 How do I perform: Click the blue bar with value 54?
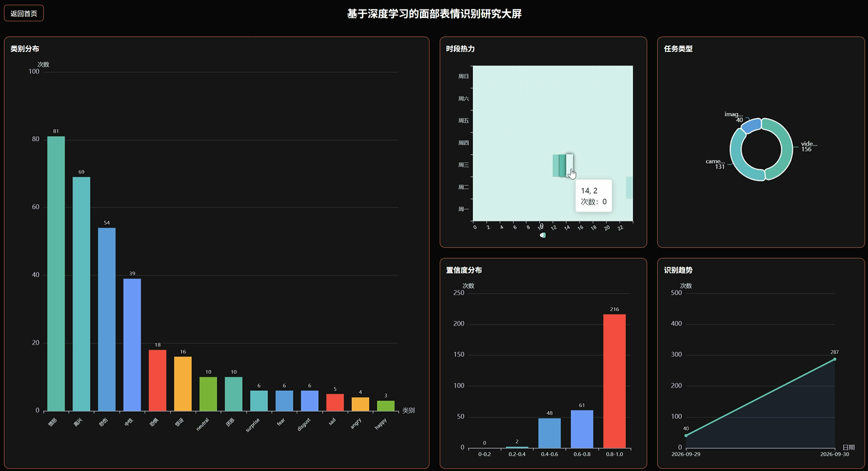click(x=107, y=319)
